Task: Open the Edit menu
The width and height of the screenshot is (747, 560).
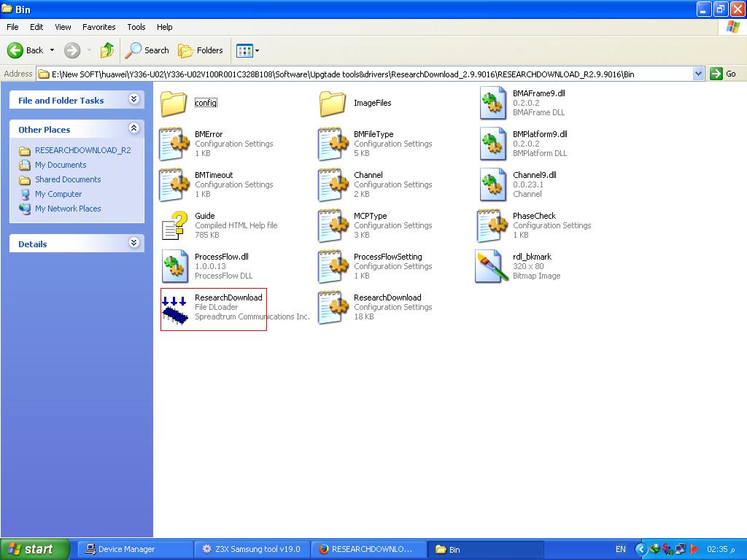Action: click(x=36, y=27)
